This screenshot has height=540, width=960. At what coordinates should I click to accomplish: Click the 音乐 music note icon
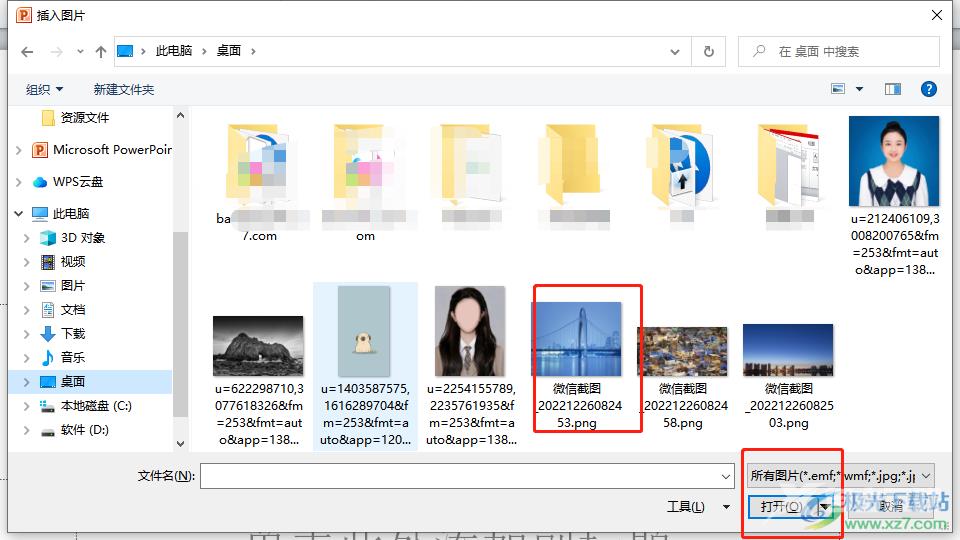pos(48,358)
